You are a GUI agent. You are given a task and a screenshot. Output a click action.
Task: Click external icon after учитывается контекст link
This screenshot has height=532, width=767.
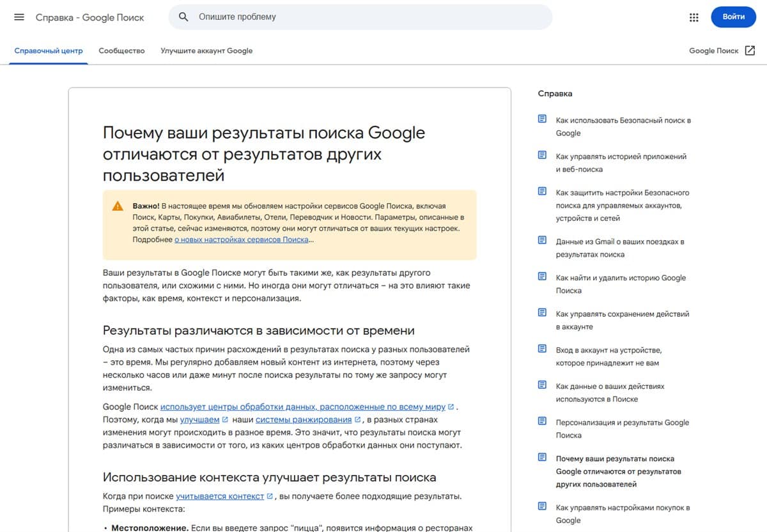(x=270, y=496)
